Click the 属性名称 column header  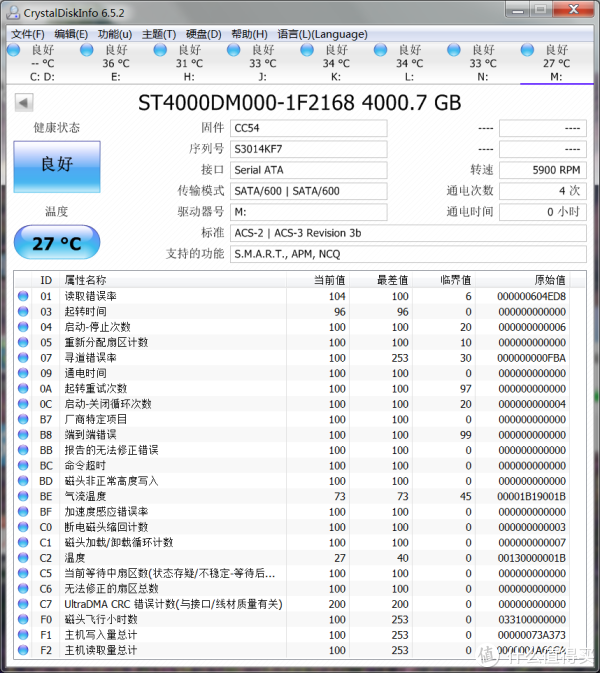pos(173,280)
